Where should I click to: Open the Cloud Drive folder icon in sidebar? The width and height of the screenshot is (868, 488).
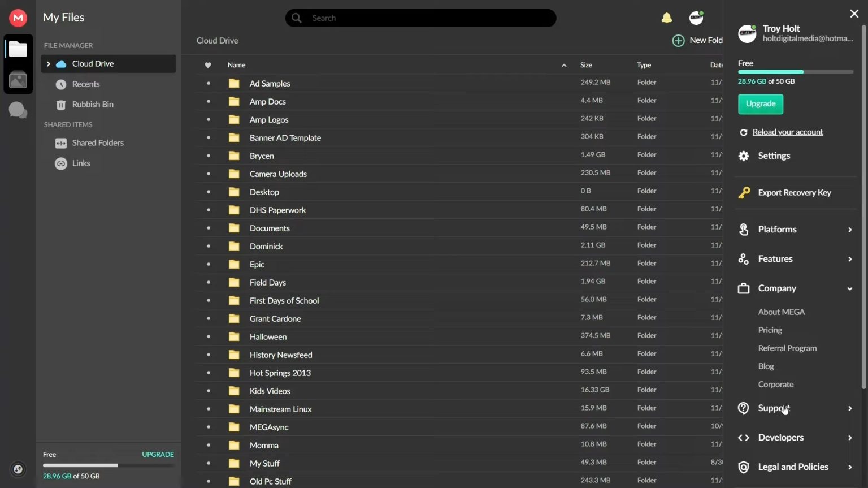[18, 50]
